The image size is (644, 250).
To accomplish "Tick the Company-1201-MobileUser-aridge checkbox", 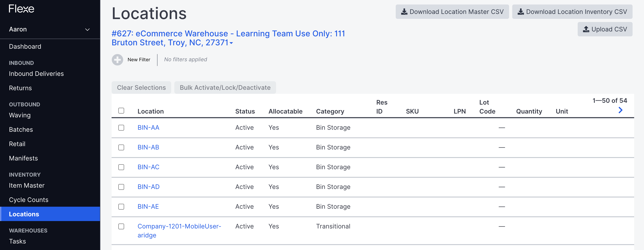I will pyautogui.click(x=121, y=226).
